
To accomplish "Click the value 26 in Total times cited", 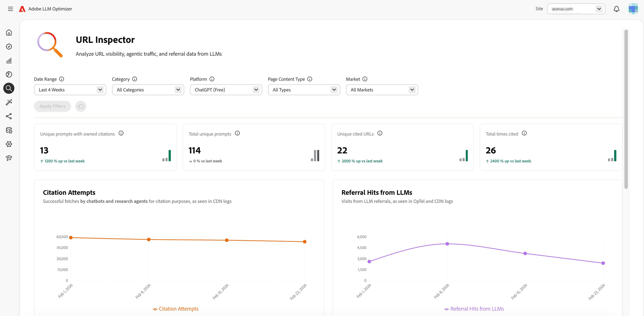I will pos(491,151).
